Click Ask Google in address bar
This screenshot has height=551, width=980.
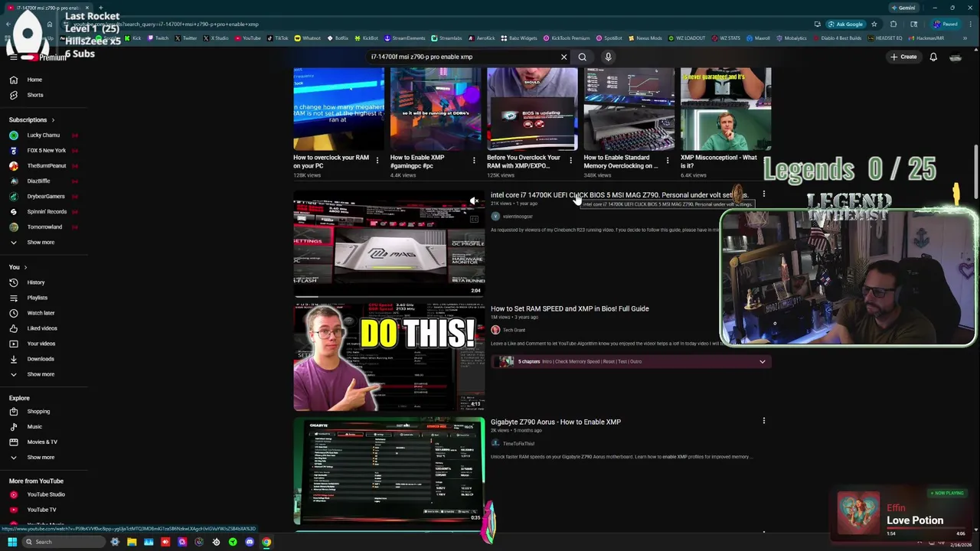845,24
